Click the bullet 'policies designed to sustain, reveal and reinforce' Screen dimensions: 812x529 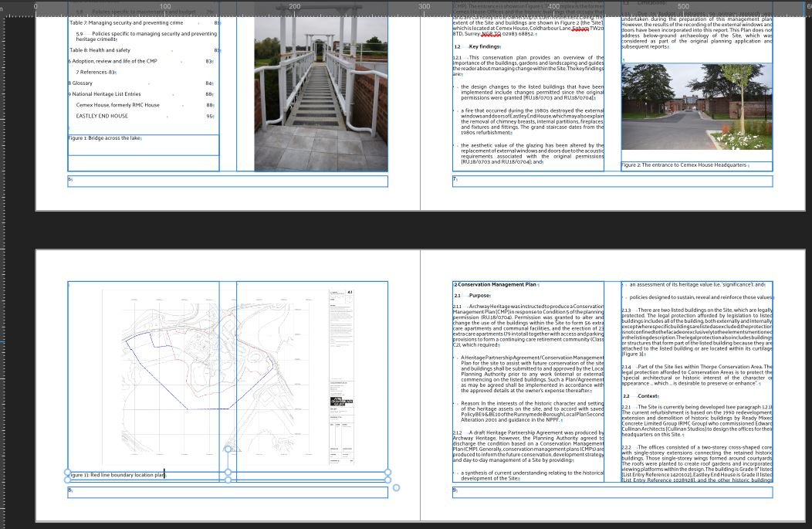coord(701,298)
